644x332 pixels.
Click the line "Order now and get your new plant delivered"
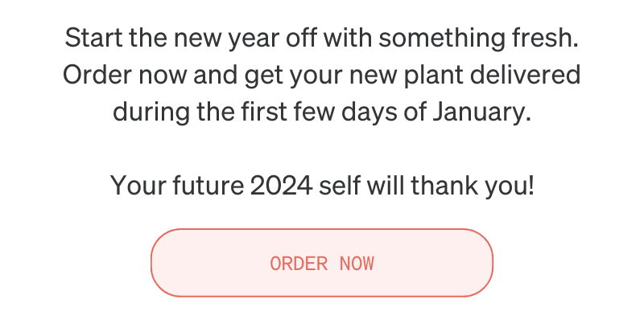[x=321, y=75]
